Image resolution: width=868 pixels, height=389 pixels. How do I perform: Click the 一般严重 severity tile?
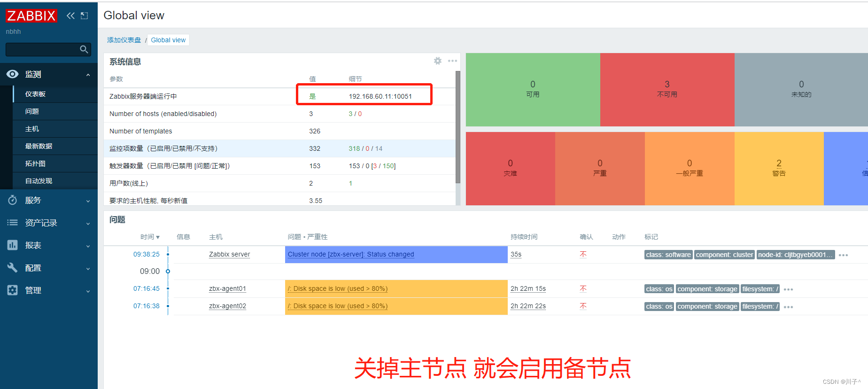pos(690,168)
